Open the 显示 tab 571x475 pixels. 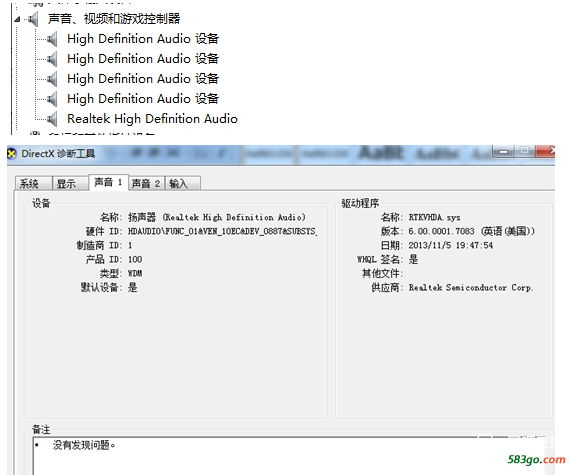[70, 183]
